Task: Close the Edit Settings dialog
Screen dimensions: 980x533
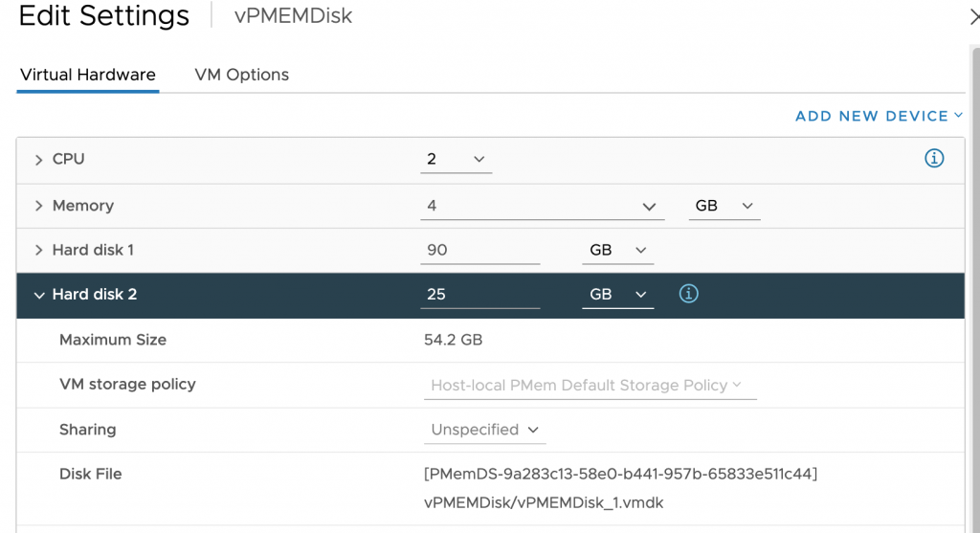Action: (973, 15)
